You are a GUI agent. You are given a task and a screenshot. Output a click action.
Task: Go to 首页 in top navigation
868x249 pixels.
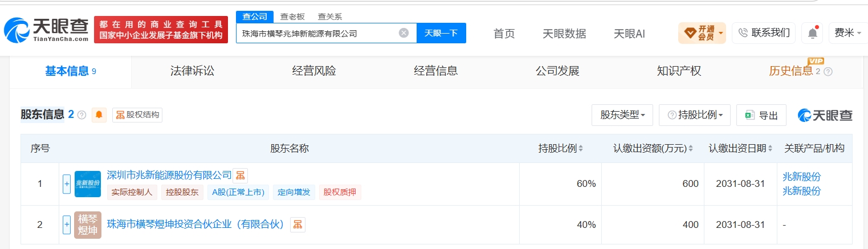click(x=504, y=34)
